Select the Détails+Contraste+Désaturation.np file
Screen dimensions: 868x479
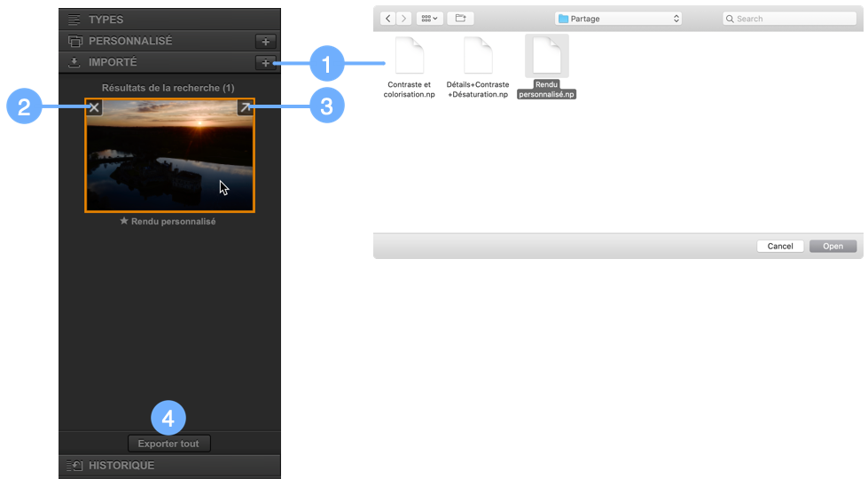pyautogui.click(x=478, y=67)
